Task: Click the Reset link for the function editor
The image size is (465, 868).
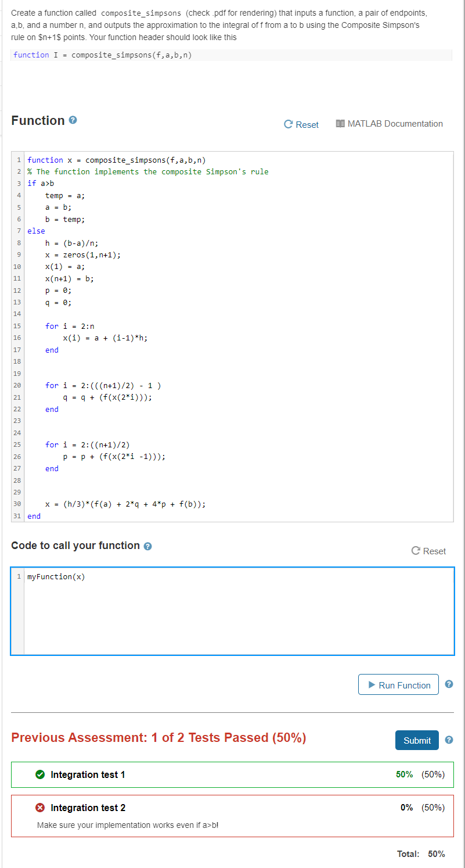Action: pos(306,124)
